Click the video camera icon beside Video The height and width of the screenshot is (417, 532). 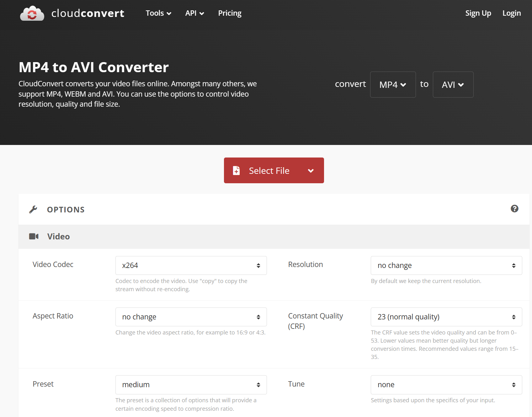34,236
